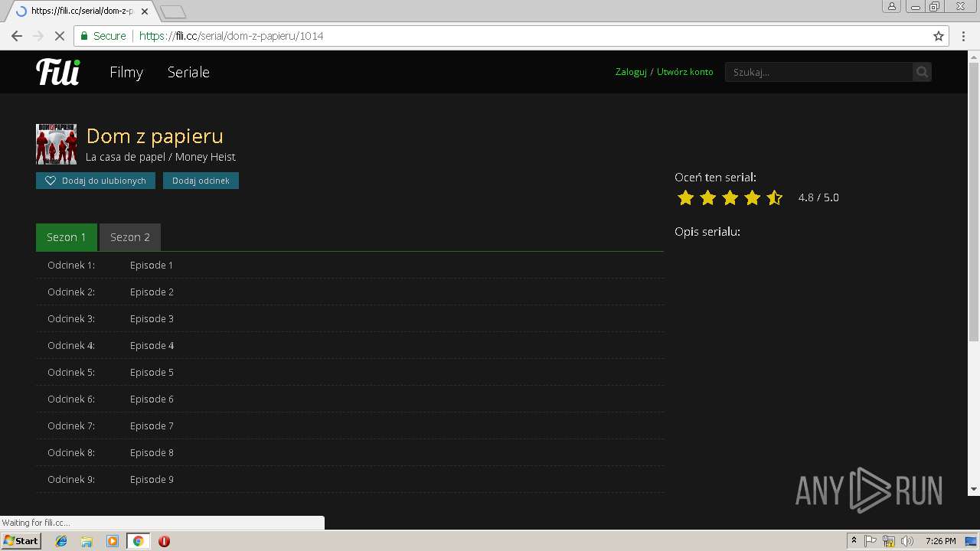Click Action Center flag icon
Screen dimensions: 980x551
[871, 541]
